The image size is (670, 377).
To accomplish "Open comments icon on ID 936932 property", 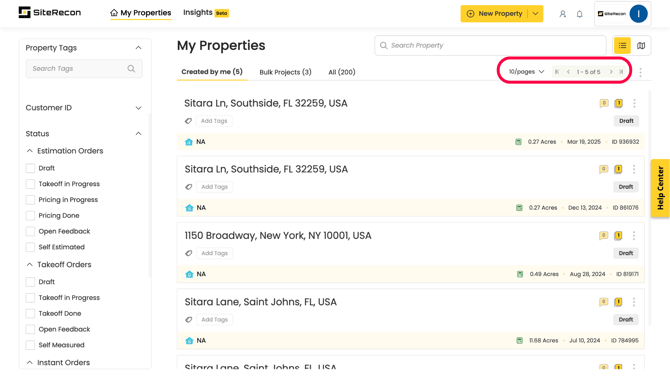I will click(604, 103).
